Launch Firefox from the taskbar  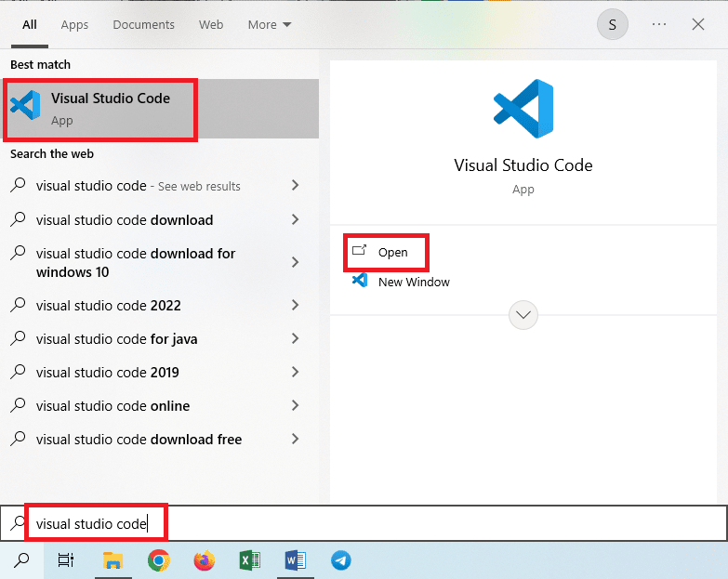coord(205,560)
